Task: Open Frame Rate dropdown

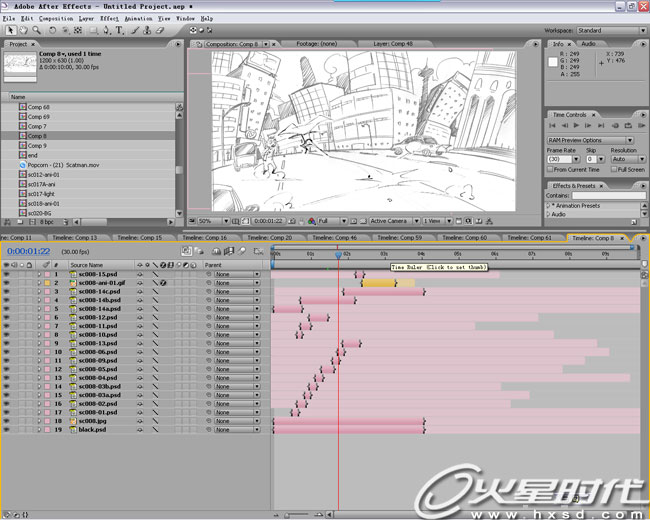Action: point(576,159)
